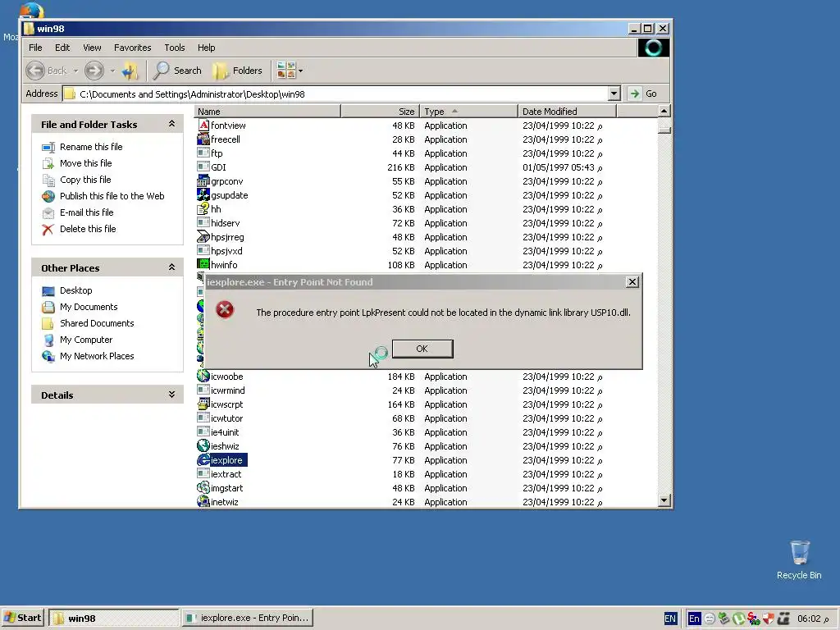Viewport: 840px width, 630px height.
Task: Open the Edit menu
Action: pyautogui.click(x=62, y=48)
